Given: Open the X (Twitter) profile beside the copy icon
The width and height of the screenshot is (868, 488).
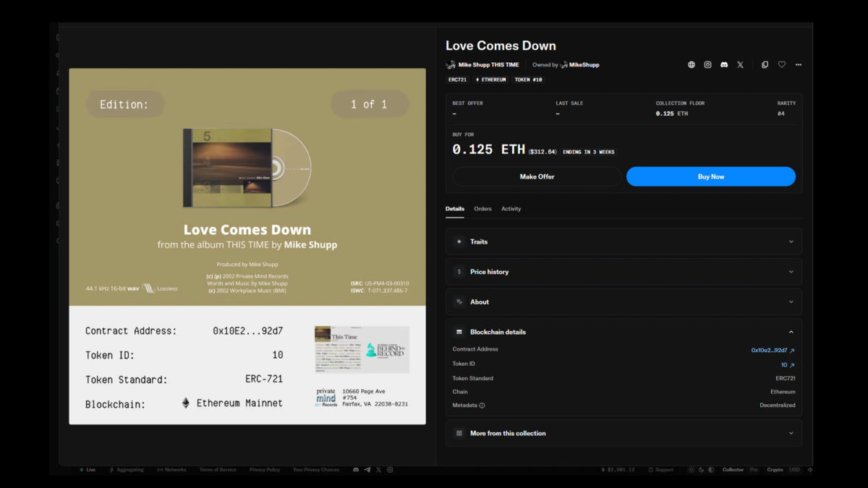Looking at the screenshot, I should pyautogui.click(x=740, y=65).
